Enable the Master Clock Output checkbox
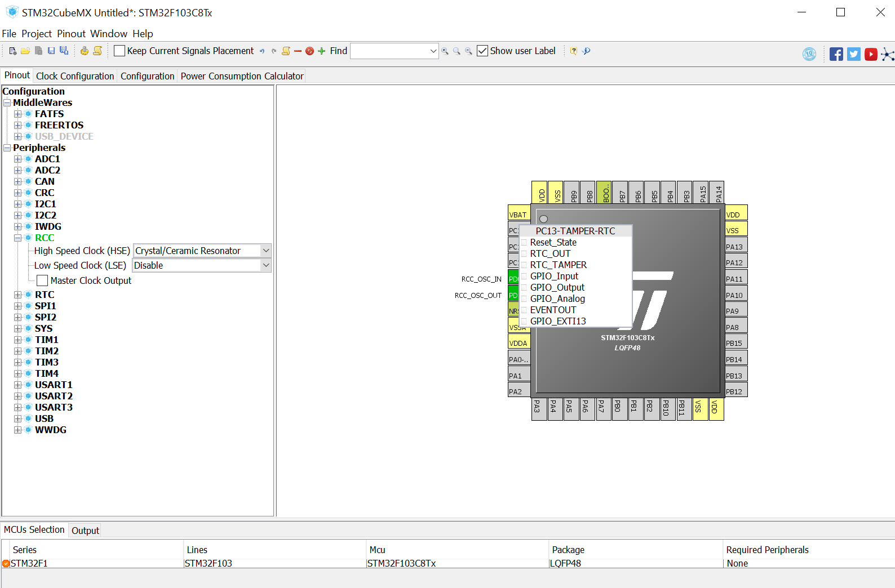The image size is (895, 588). pos(42,280)
